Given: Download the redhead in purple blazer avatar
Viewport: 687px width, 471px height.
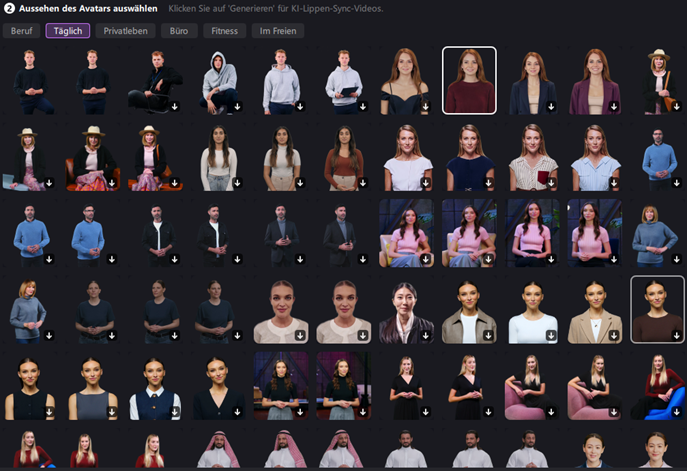Looking at the screenshot, I should 613,106.
